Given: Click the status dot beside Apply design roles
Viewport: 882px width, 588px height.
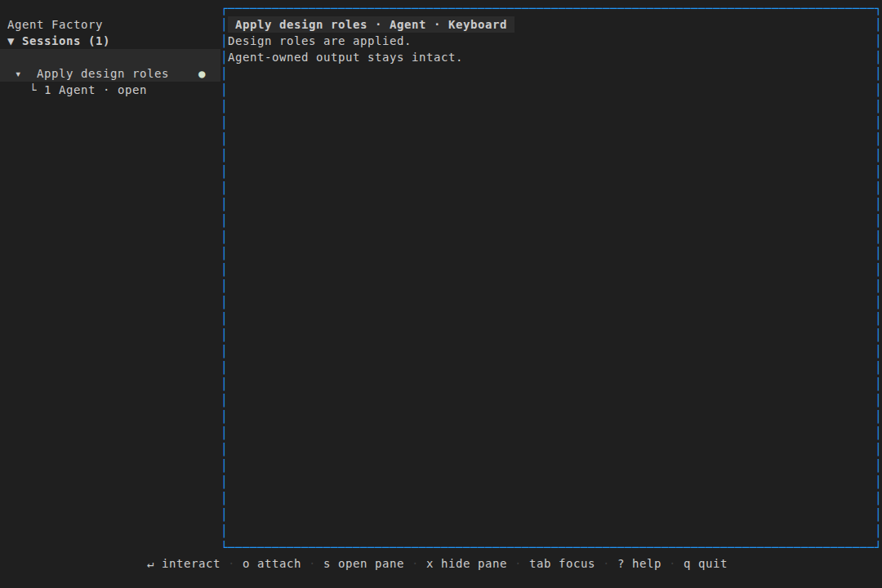Looking at the screenshot, I should coord(202,74).
